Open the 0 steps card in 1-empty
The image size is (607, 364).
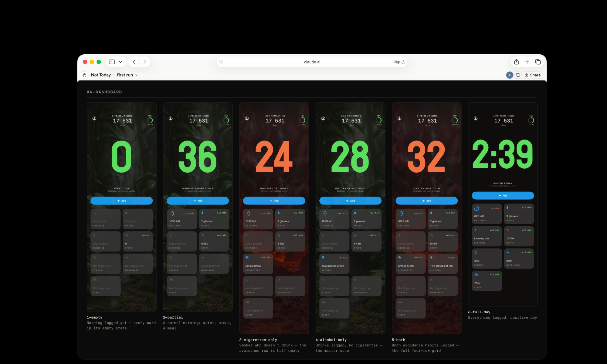pyautogui.click(x=137, y=241)
